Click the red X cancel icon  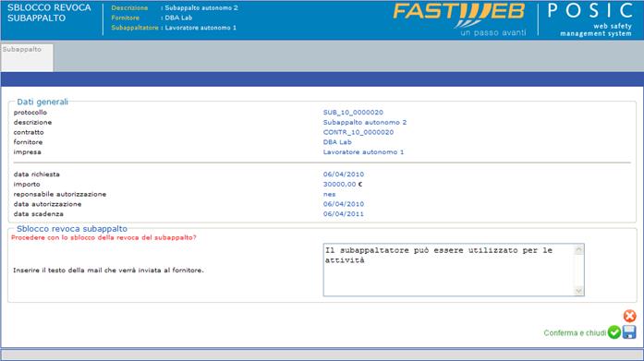tap(629, 316)
